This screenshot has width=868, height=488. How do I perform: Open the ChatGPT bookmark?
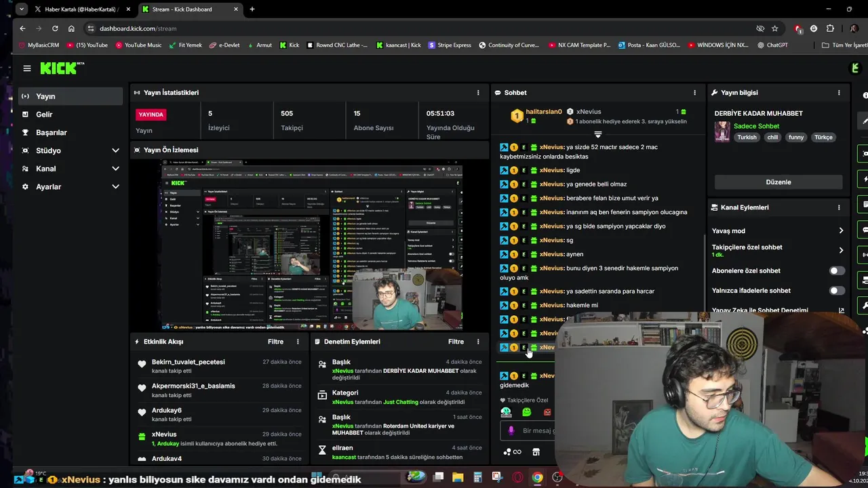click(772, 45)
